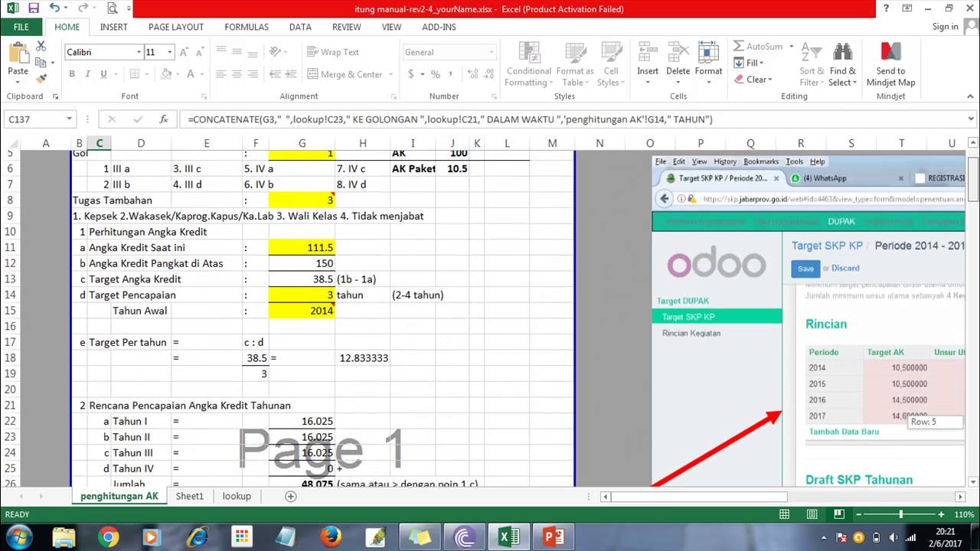Viewport: 980px width, 551px height.
Task: Open the General number format dropdown
Action: pos(491,52)
